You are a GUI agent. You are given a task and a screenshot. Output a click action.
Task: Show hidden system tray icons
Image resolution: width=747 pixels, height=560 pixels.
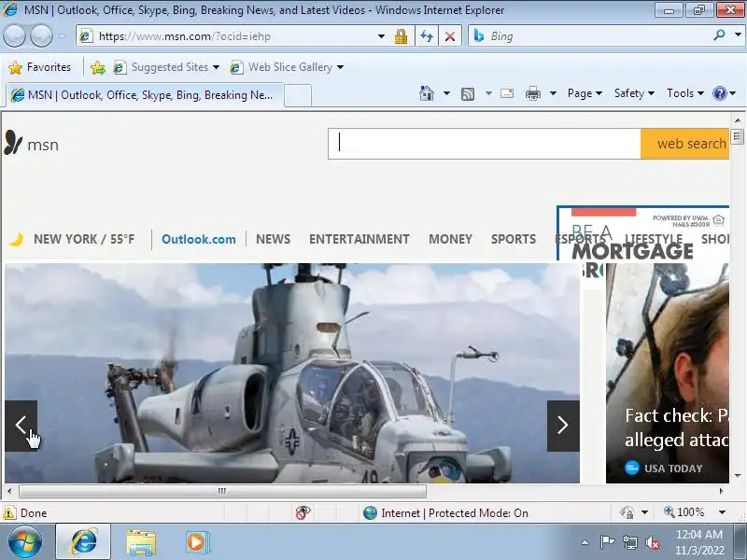pyautogui.click(x=585, y=542)
